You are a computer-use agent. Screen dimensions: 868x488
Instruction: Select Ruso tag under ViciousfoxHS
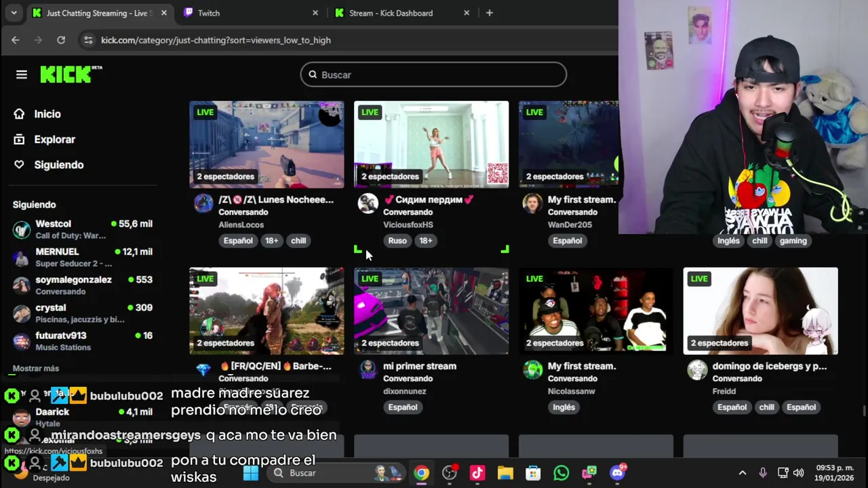[397, 241]
